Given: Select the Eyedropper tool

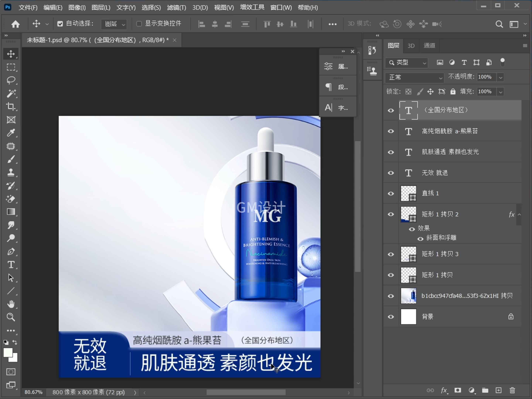Looking at the screenshot, I should (x=11, y=133).
